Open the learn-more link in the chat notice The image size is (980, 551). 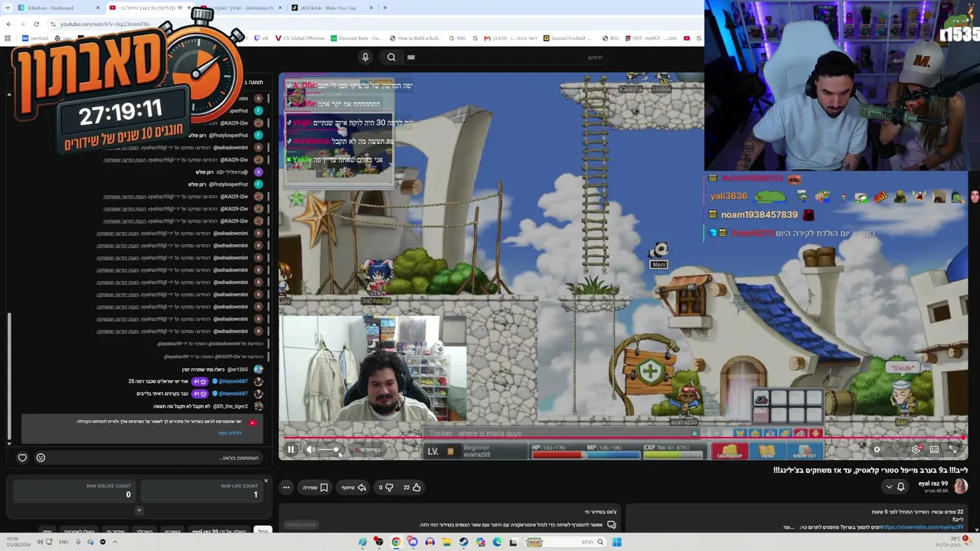pos(230,433)
